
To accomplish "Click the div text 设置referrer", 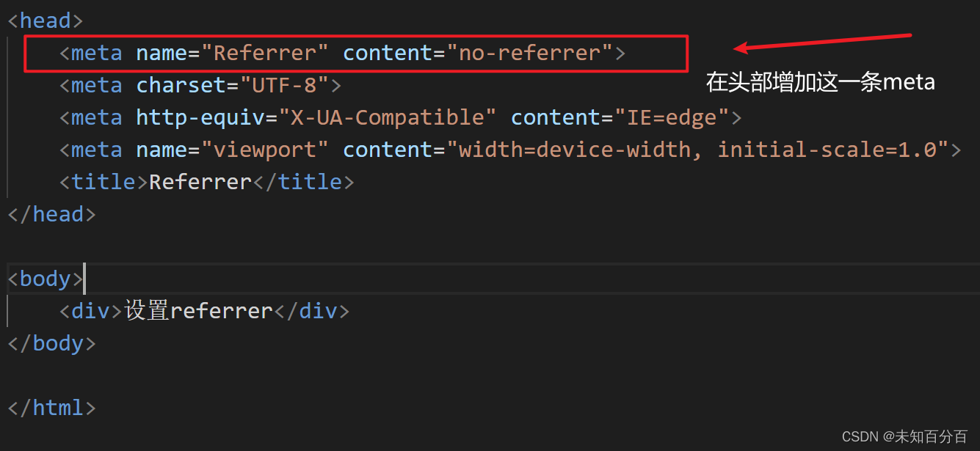I will click(x=199, y=311).
